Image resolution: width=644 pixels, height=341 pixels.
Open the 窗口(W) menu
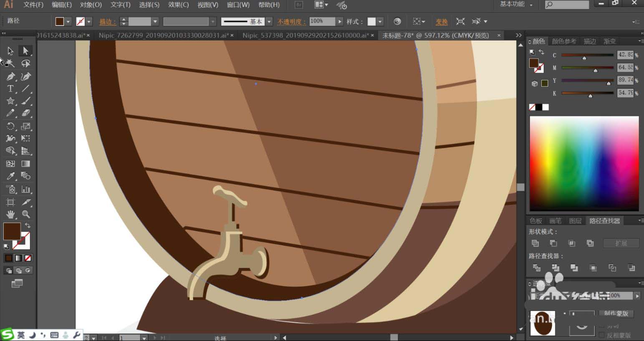click(238, 5)
